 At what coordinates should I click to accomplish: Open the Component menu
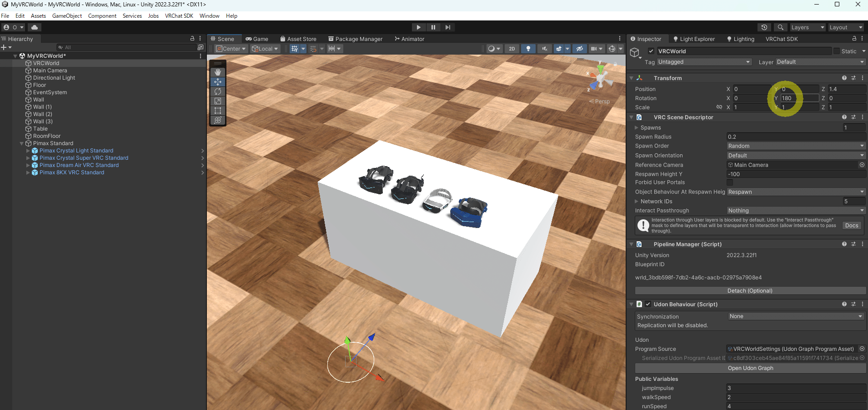[x=102, y=16]
